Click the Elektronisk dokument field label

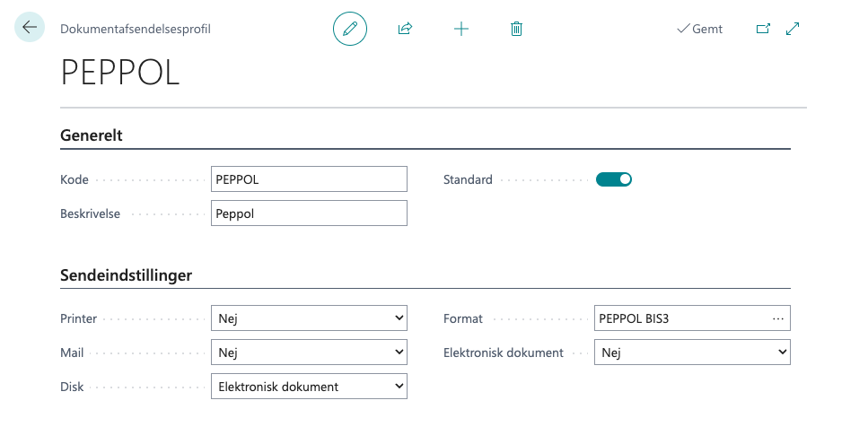point(504,353)
